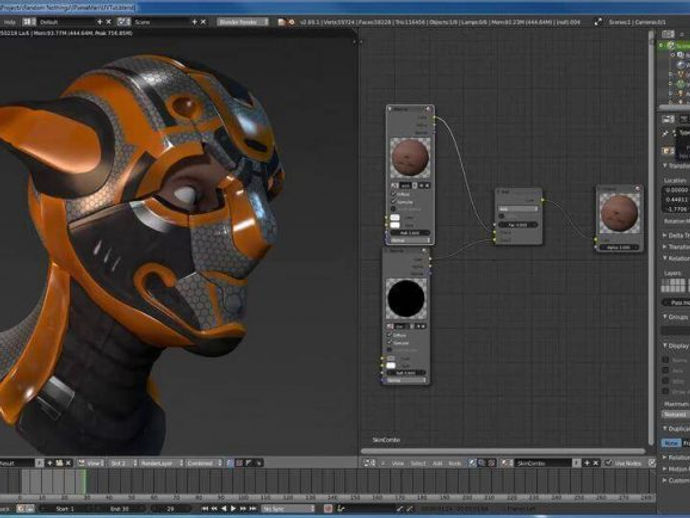Screen dimensions: 690x518
Task: Click the play animation button in timeline
Action: [x=233, y=508]
